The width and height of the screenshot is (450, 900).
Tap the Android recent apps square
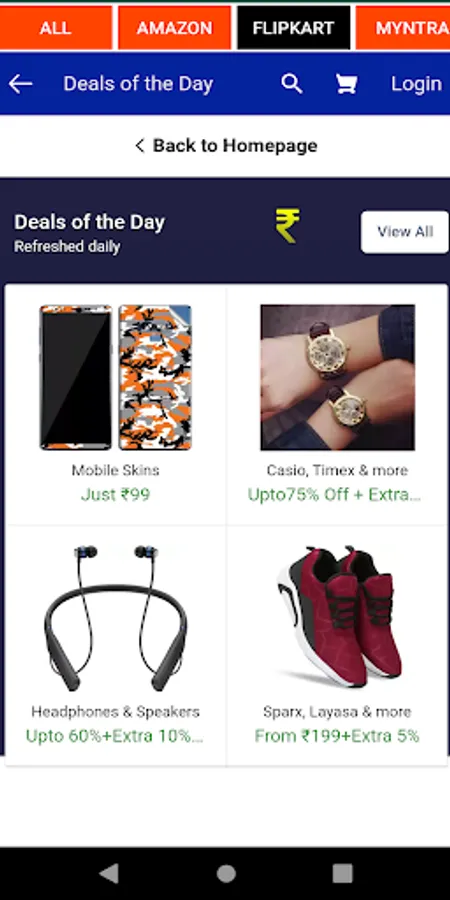(x=343, y=874)
